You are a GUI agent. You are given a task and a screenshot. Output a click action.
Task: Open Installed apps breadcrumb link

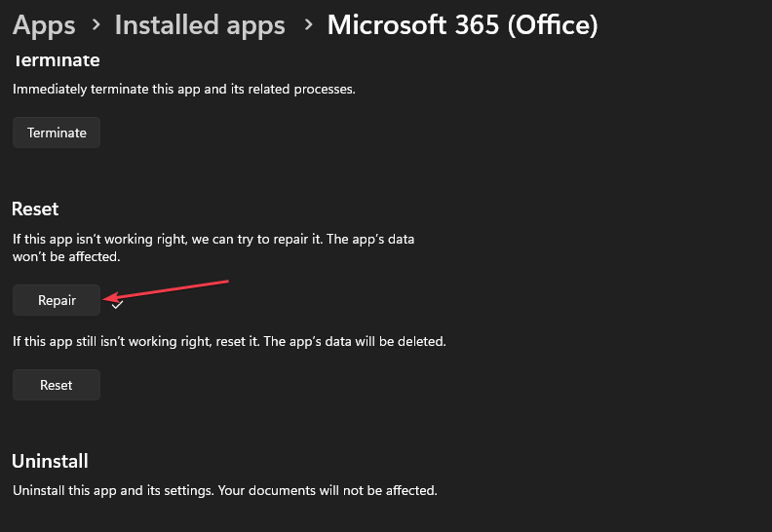point(200,25)
